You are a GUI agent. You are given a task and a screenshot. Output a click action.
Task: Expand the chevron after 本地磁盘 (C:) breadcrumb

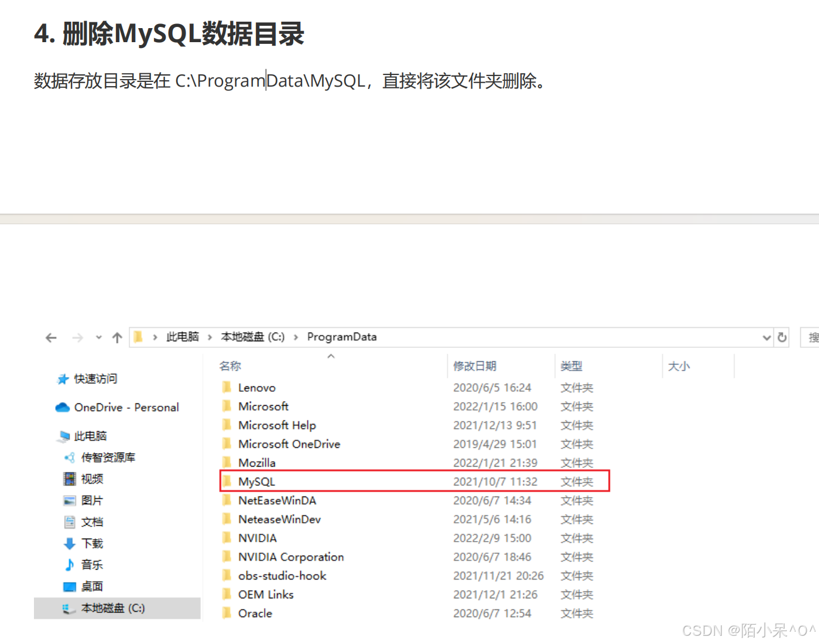[296, 337]
